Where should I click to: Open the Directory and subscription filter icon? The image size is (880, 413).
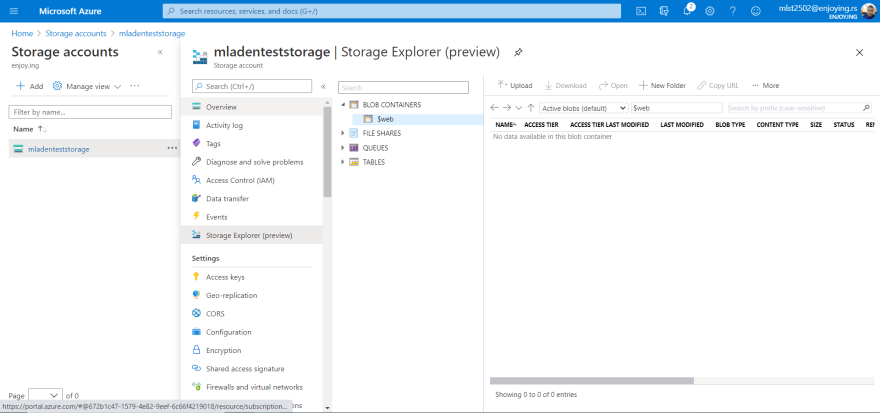[664, 11]
